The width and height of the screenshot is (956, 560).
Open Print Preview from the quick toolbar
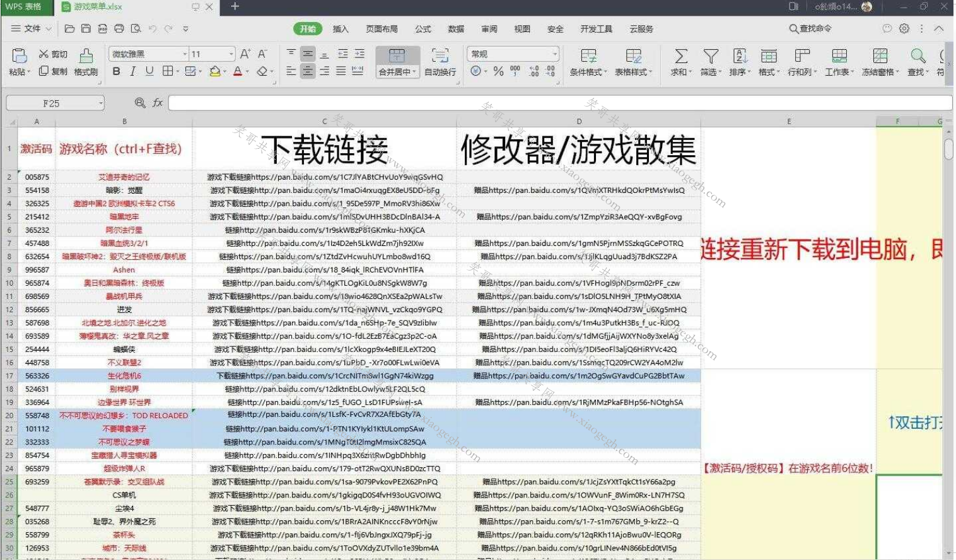[136, 28]
